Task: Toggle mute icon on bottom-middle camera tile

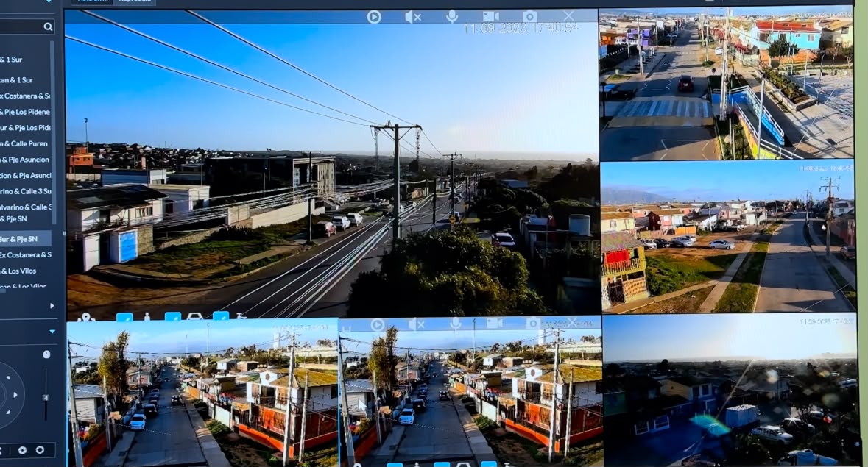Action: click(x=416, y=324)
